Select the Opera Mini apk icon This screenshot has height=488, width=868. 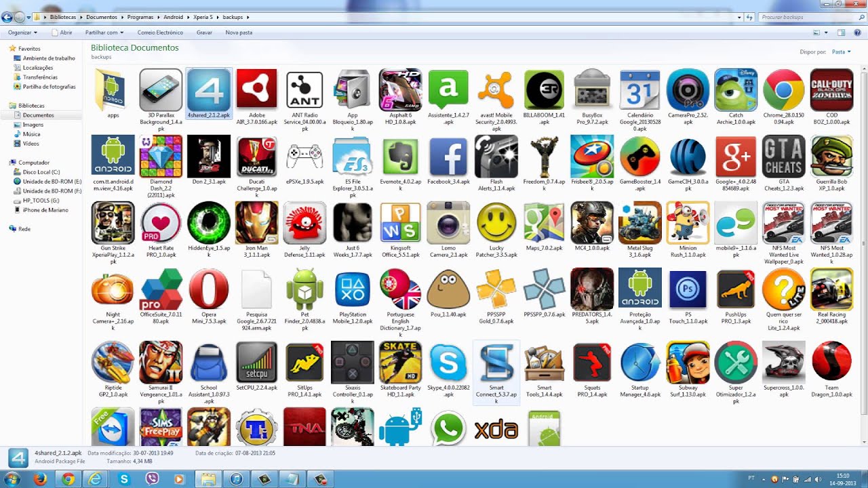point(209,289)
